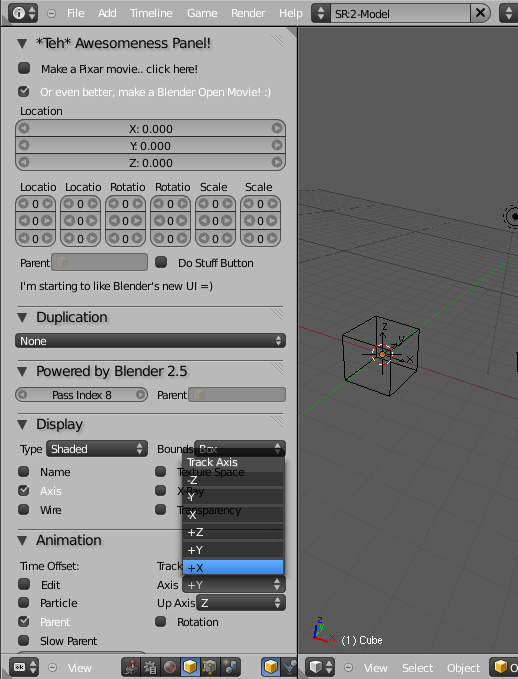Choose -Z in Track Axis menu
518x679 pixels.
click(233, 479)
